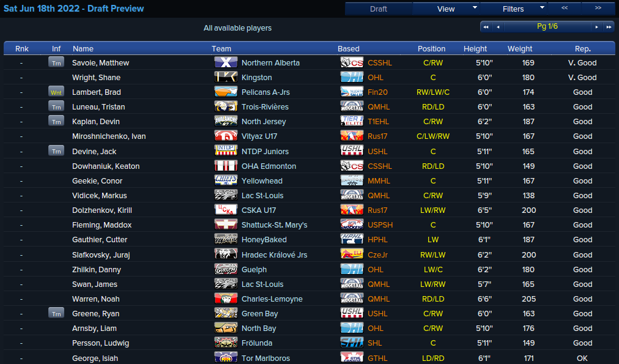Click the Hradec Králové Jrs logo
619x364 pixels.
[226, 254]
